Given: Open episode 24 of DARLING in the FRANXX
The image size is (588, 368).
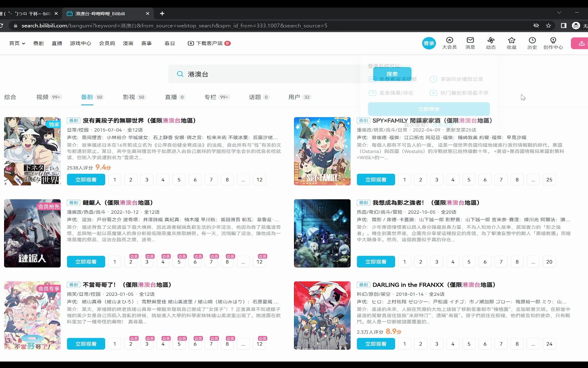Looking at the screenshot, I should [549, 344].
